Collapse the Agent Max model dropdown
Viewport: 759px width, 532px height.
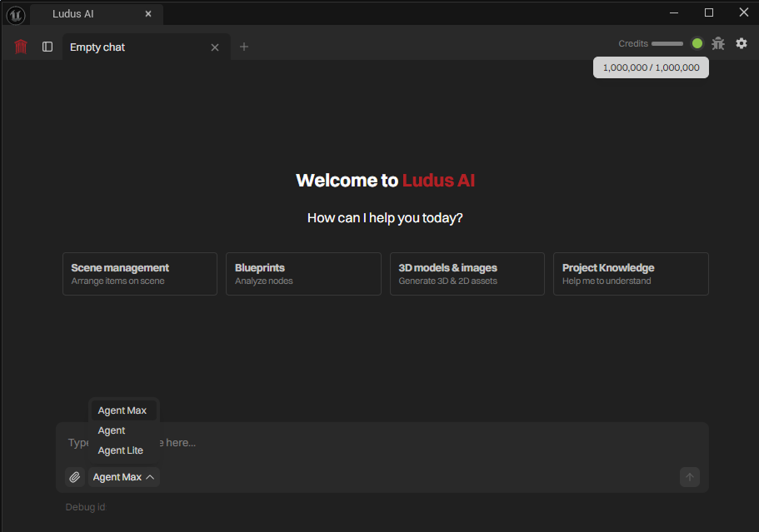(124, 477)
